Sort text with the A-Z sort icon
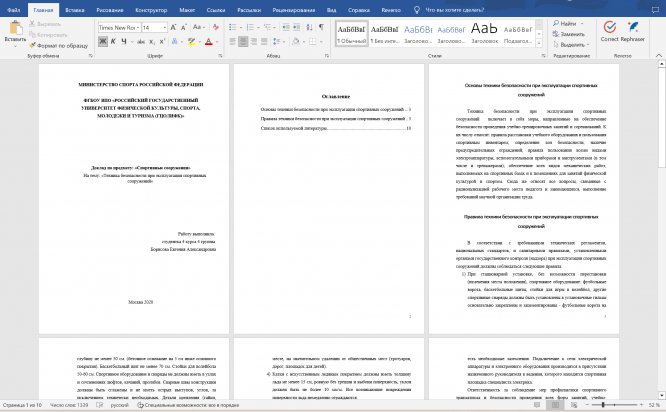This screenshot has width=666, height=412. [x=310, y=28]
